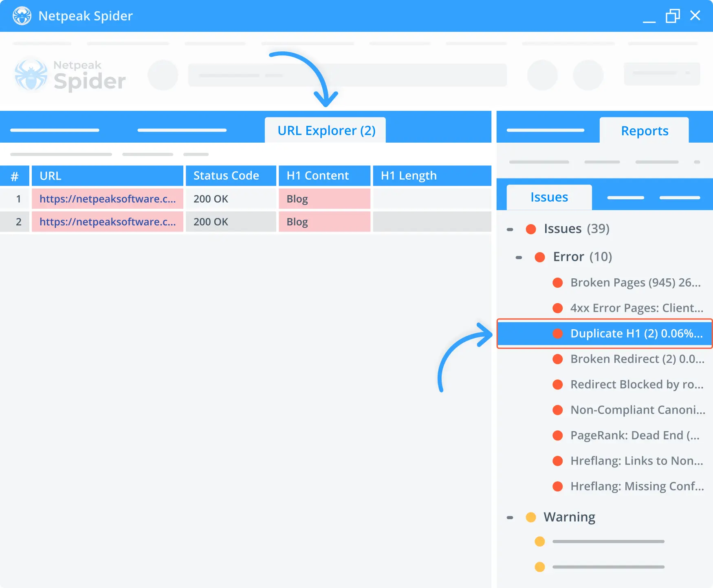Minimize the Netpeak Spider window
This screenshot has height=588, width=713.
click(649, 21)
